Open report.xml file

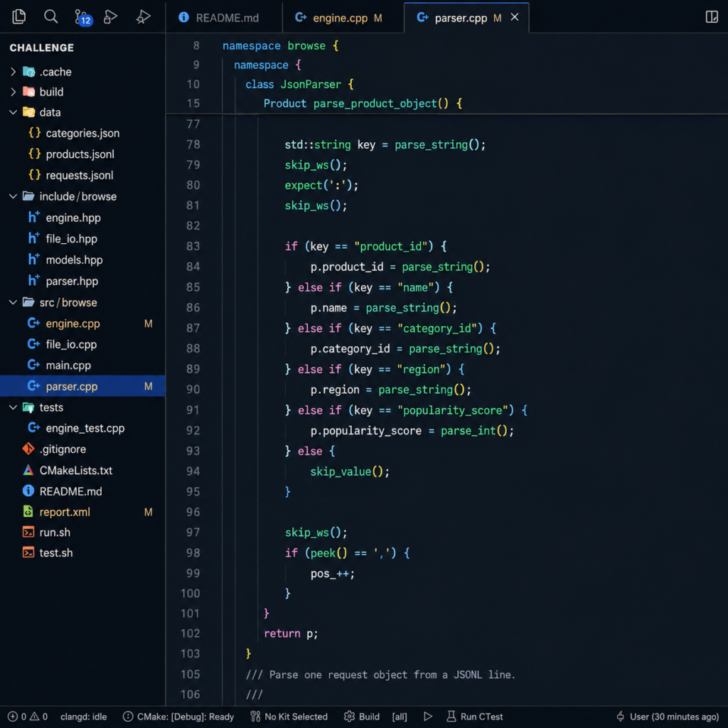click(x=82, y=512)
